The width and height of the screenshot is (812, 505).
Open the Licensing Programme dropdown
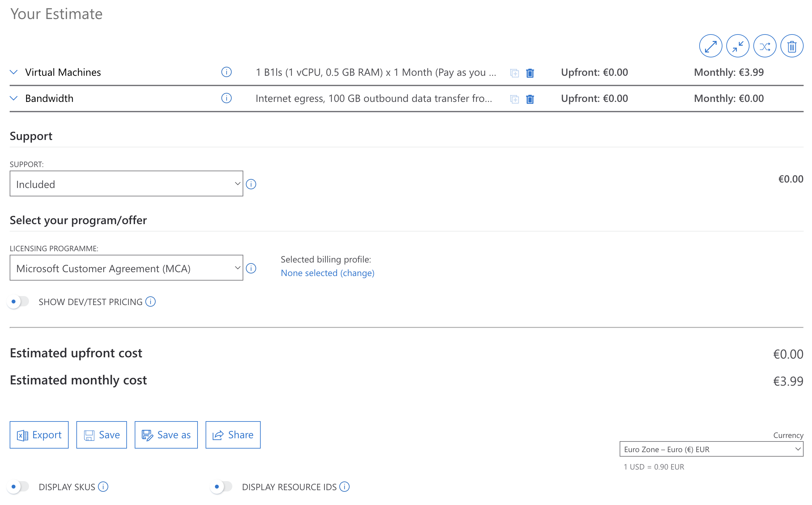pos(126,268)
